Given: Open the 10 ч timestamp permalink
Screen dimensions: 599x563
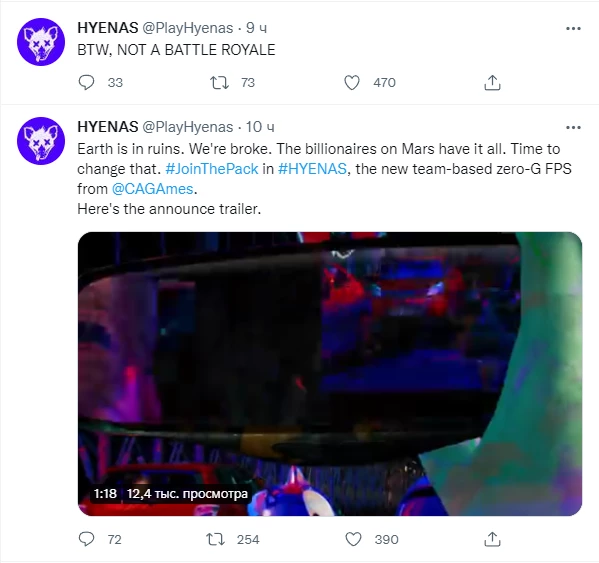Looking at the screenshot, I should point(260,127).
